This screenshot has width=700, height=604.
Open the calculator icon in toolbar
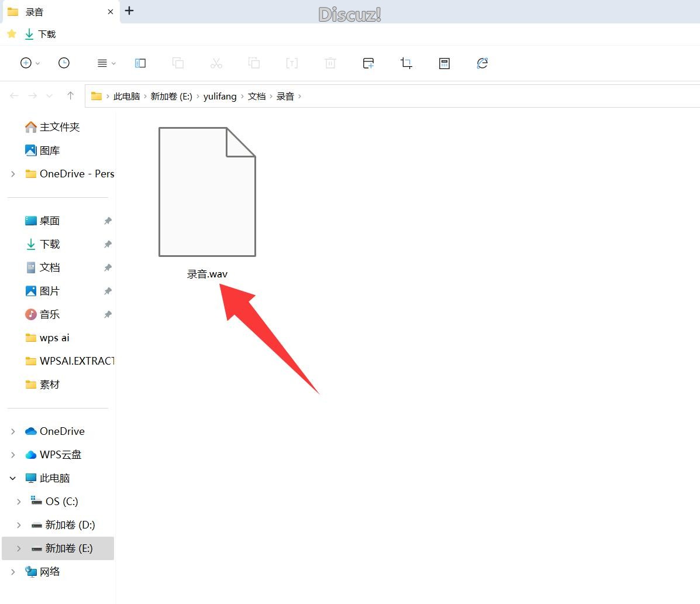444,63
